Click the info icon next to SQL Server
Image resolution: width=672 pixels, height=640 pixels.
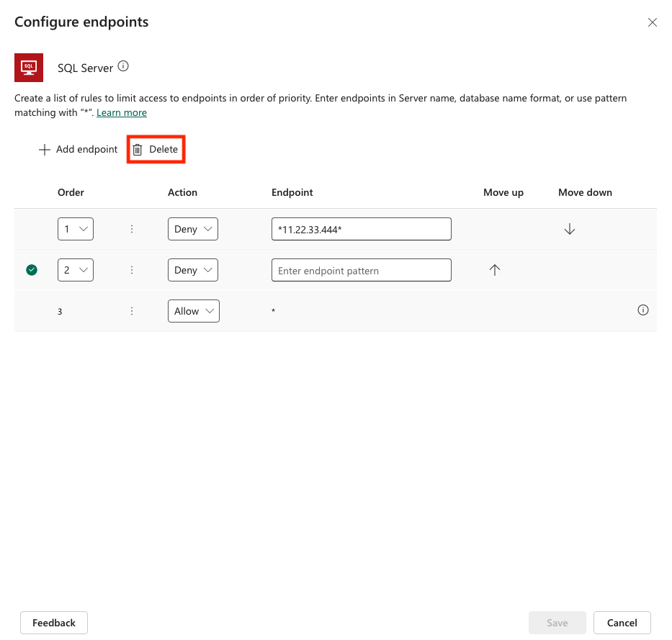click(123, 67)
